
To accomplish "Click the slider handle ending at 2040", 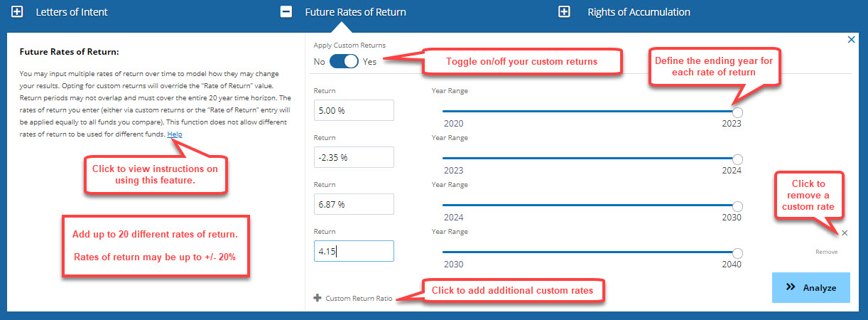I will tap(737, 253).
